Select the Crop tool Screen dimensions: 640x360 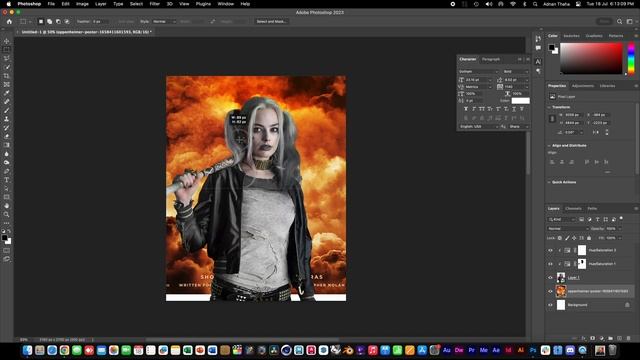coord(7,76)
